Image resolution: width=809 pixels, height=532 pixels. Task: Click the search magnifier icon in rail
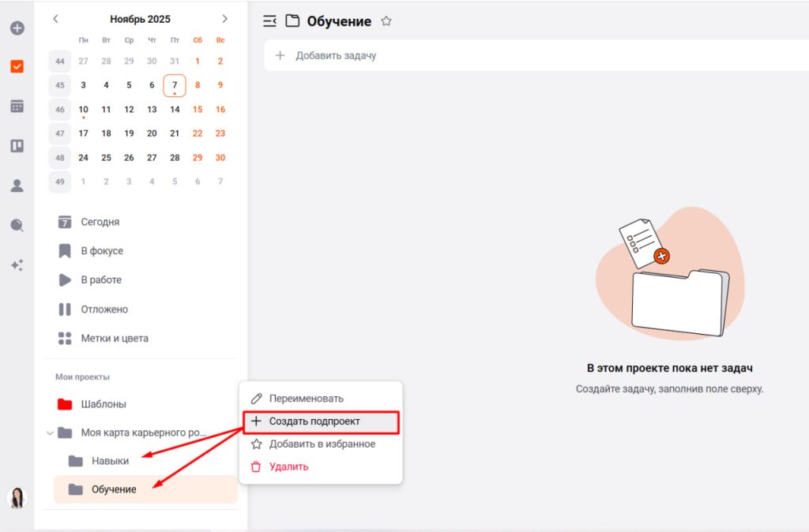click(x=17, y=225)
